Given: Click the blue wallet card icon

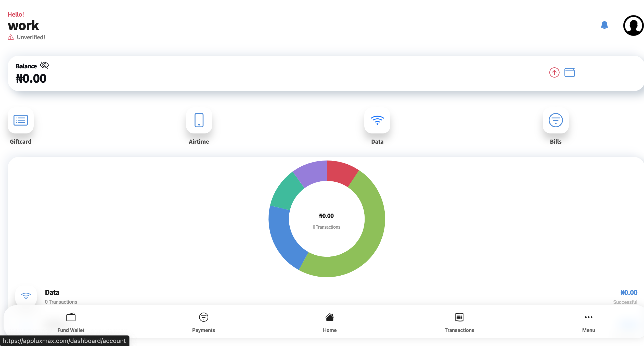Looking at the screenshot, I should (569, 72).
